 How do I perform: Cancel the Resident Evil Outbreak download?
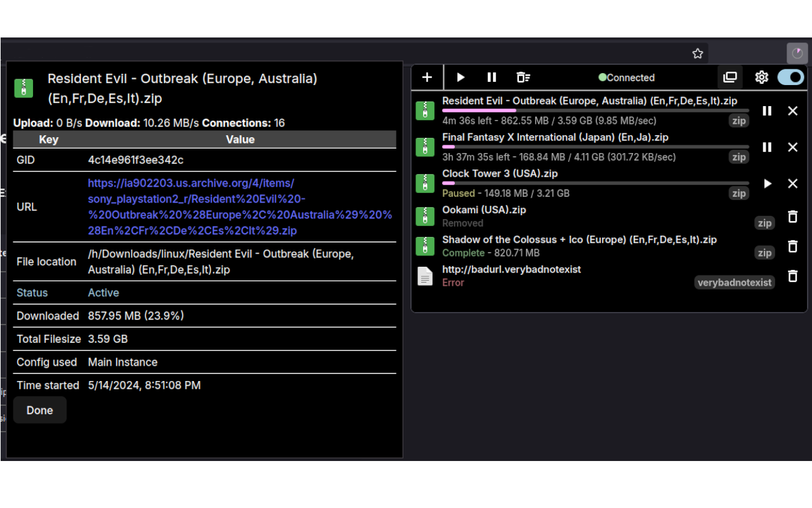tap(792, 111)
